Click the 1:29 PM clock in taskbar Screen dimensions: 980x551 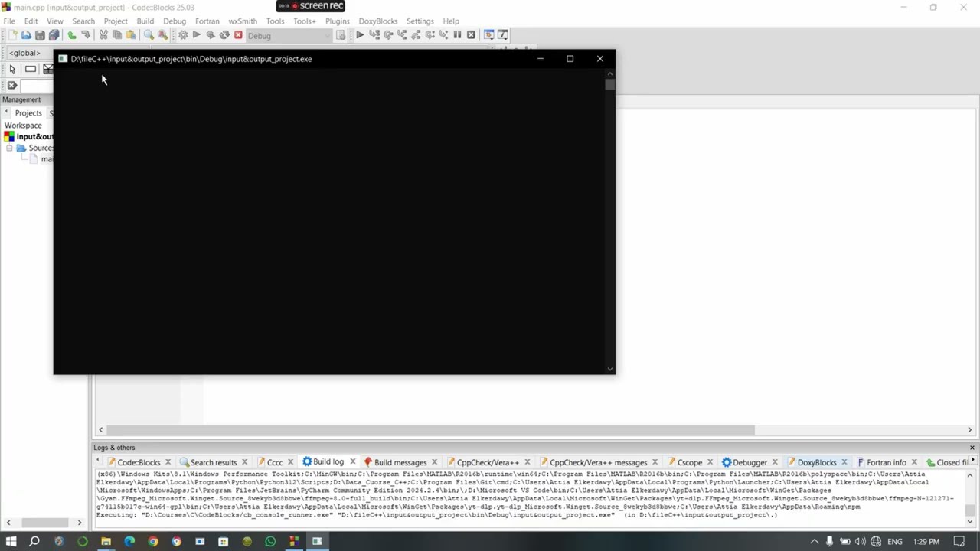[x=926, y=542]
